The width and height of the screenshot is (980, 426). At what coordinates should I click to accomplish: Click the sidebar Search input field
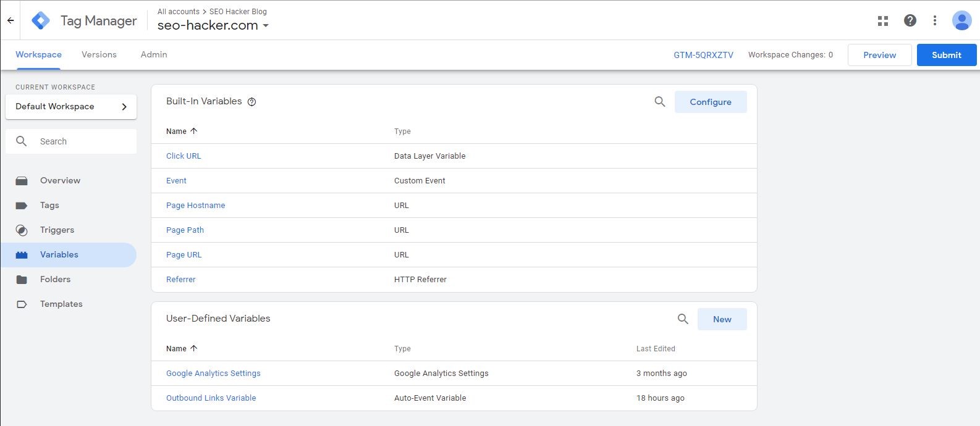80,141
